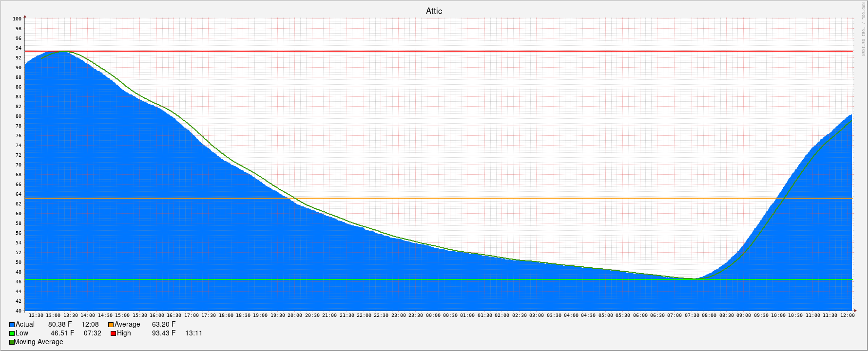Image resolution: width=868 pixels, height=351 pixels.
Task: Click the Moving Average legend swatch
Action: click(12, 342)
